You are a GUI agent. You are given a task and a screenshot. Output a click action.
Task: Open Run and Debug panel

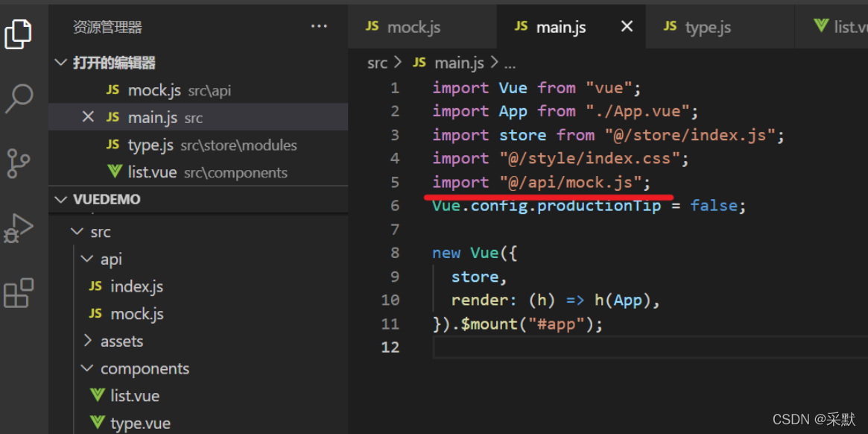(x=19, y=229)
